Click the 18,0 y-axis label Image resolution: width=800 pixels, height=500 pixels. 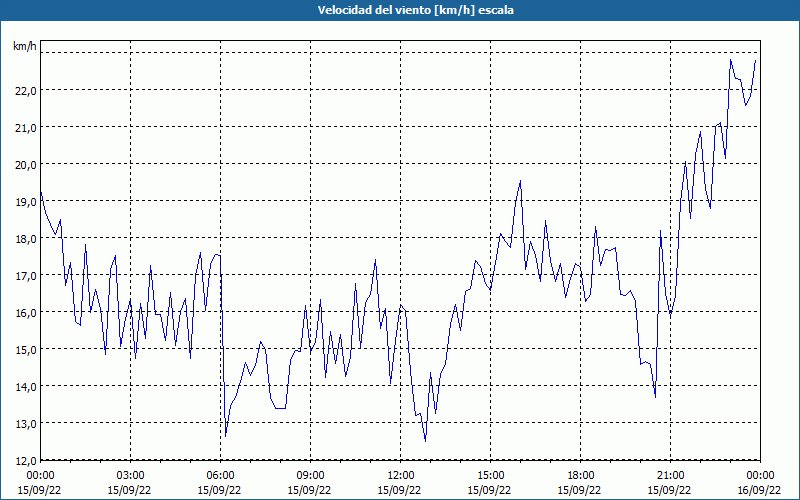pyautogui.click(x=26, y=239)
